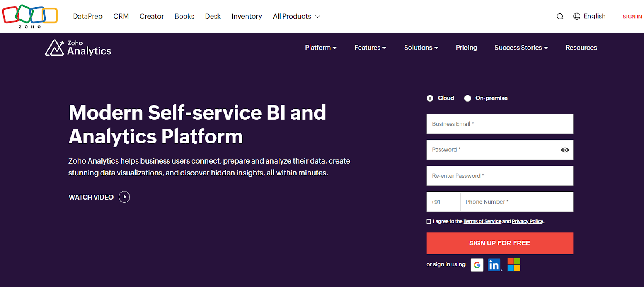Viewport: 644px width, 287px height.
Task: Expand the Platform menu
Action: (321, 48)
